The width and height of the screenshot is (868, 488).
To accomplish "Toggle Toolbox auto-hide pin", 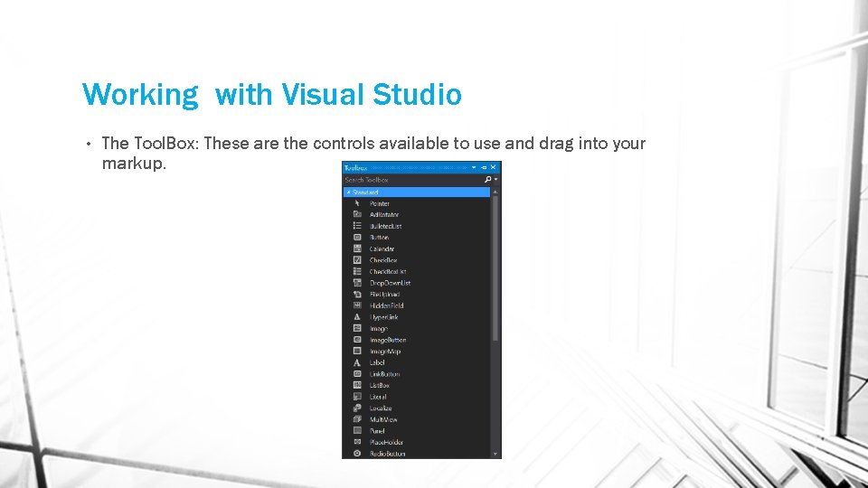I will 484,167.
